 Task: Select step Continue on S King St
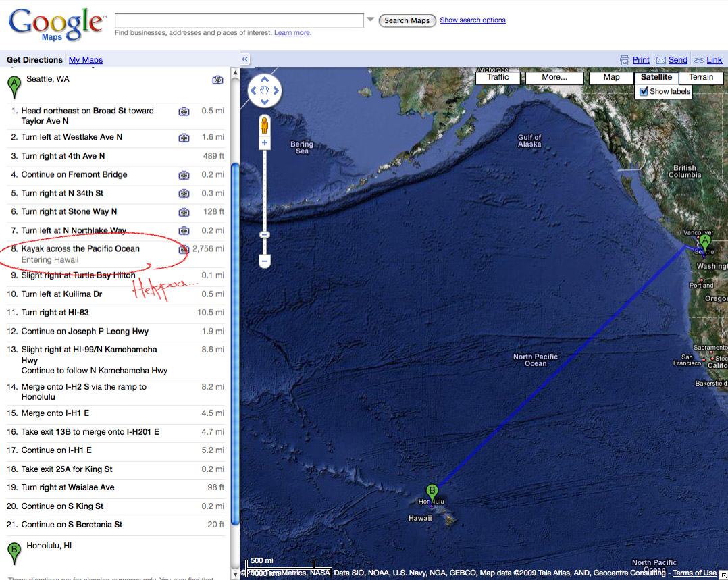pos(115,506)
